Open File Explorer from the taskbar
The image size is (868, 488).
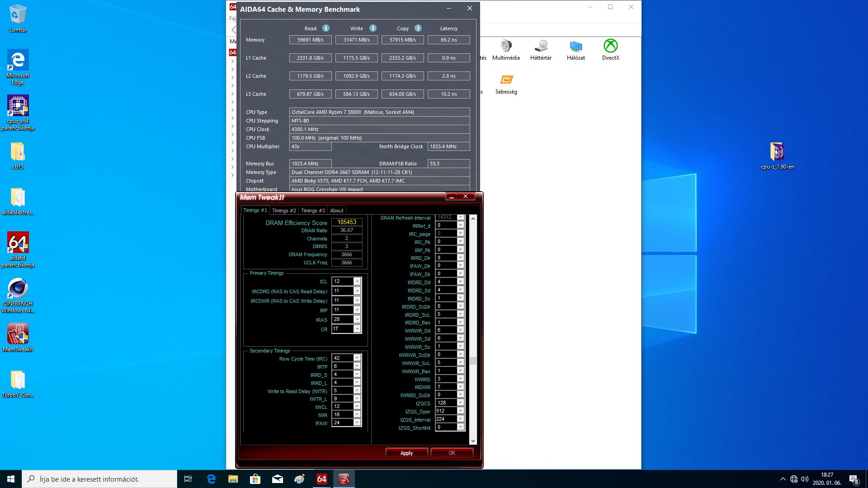point(233,479)
